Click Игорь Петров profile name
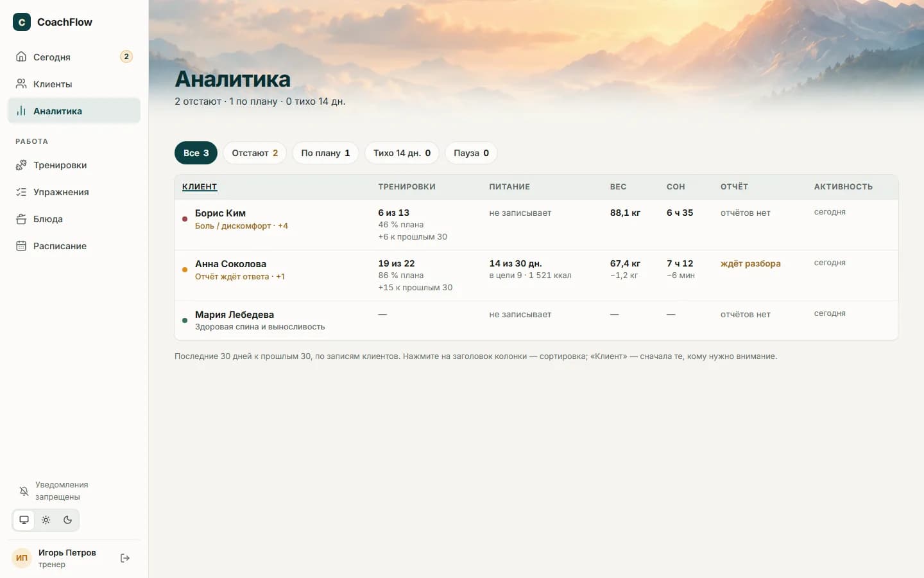Screen dimensions: 924x578 [x=67, y=553]
